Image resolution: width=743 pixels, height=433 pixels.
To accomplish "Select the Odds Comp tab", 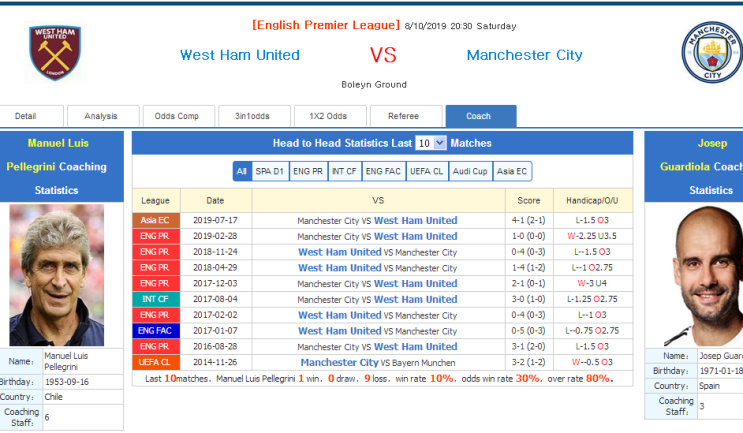I will click(x=179, y=116).
